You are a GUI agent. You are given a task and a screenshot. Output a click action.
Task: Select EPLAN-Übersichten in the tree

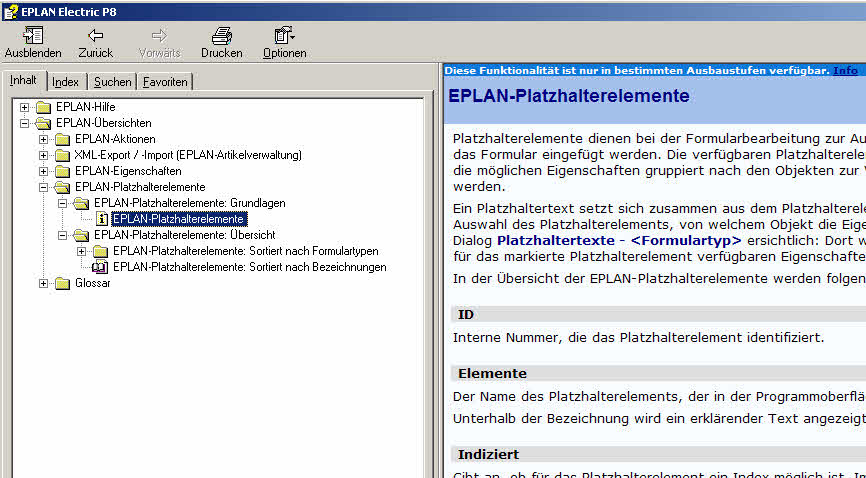tap(104, 123)
